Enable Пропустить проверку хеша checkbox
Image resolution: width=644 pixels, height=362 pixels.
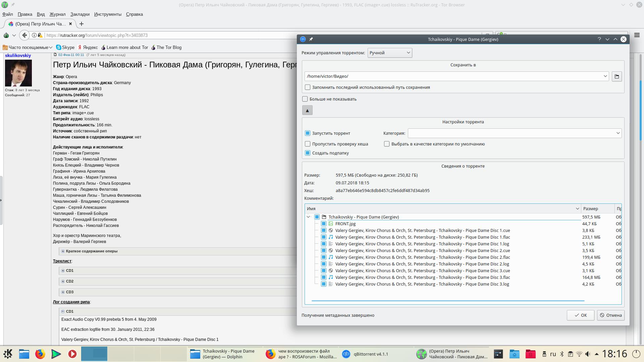pos(308,144)
